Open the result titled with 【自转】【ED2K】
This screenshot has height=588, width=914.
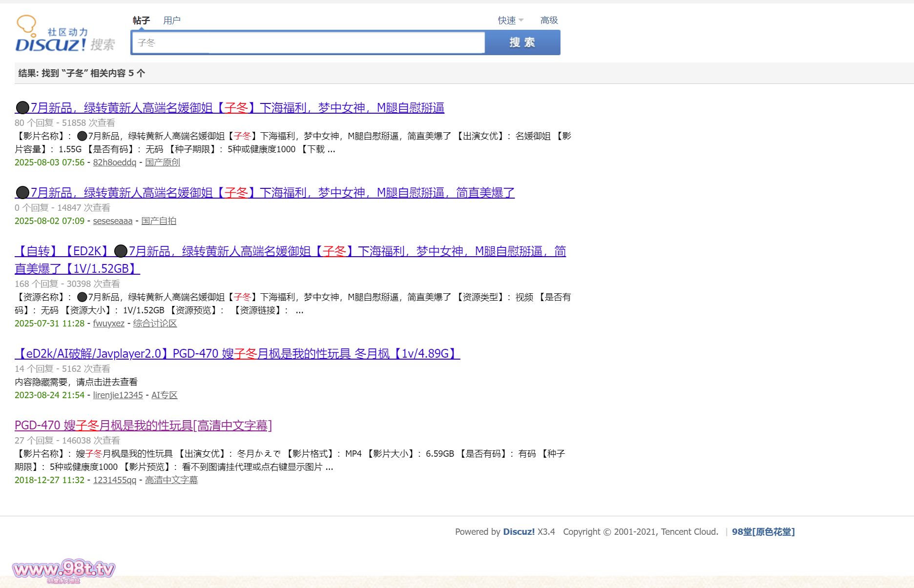click(x=290, y=252)
